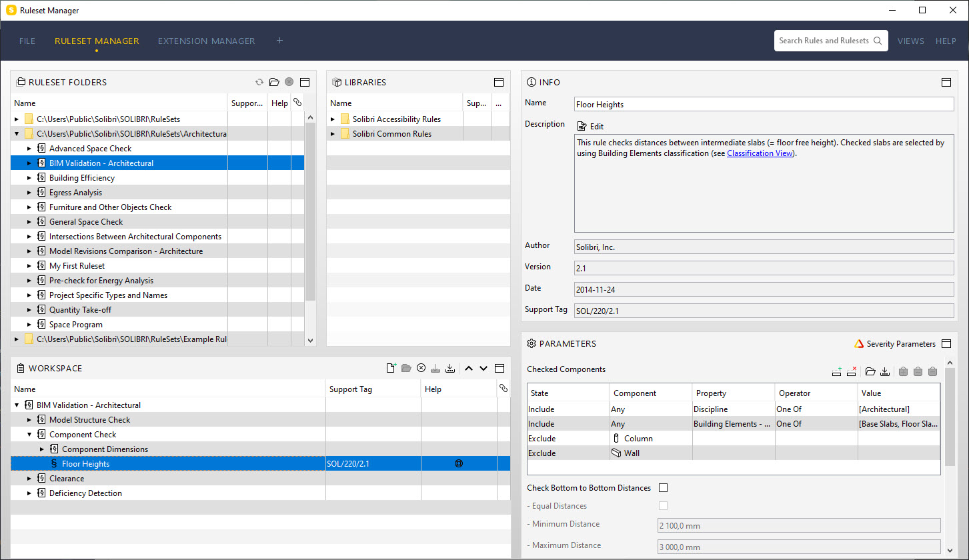
Task: Toggle the Equal Distances checkbox
Action: coord(663,505)
